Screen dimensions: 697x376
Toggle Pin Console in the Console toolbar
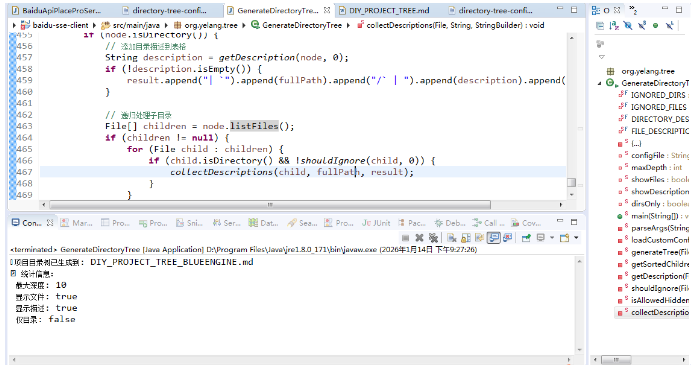526,238
